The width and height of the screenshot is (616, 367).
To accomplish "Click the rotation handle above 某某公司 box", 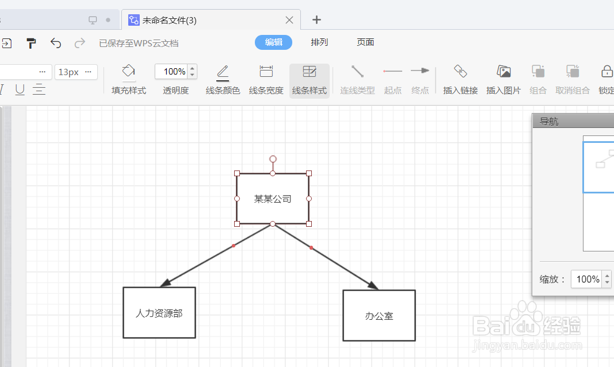I will 273,159.
